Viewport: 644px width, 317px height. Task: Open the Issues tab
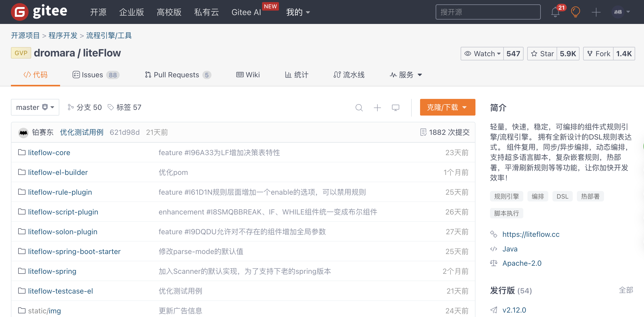[96, 75]
